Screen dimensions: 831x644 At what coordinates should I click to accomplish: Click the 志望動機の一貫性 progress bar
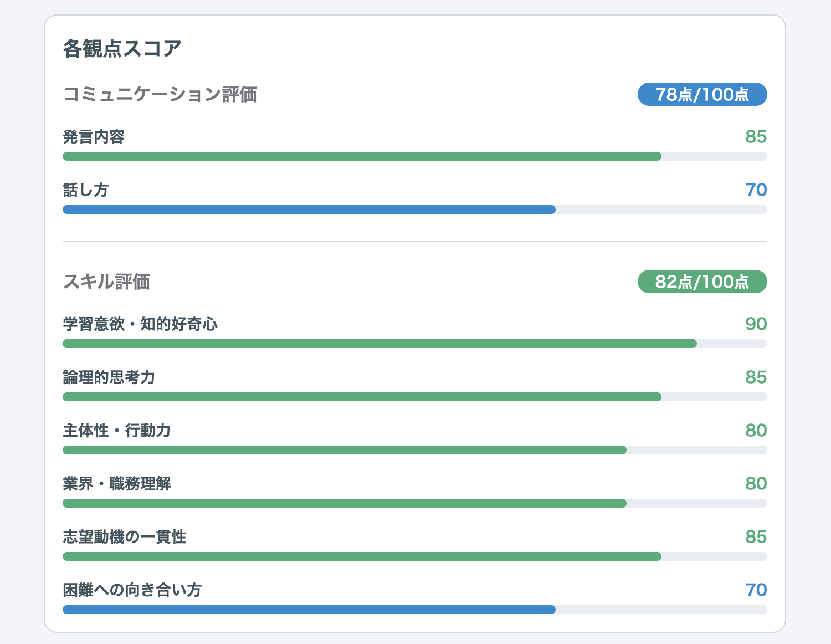tap(415, 556)
